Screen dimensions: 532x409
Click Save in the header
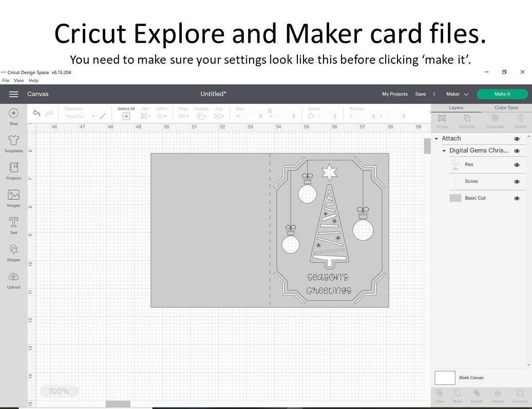(x=421, y=94)
